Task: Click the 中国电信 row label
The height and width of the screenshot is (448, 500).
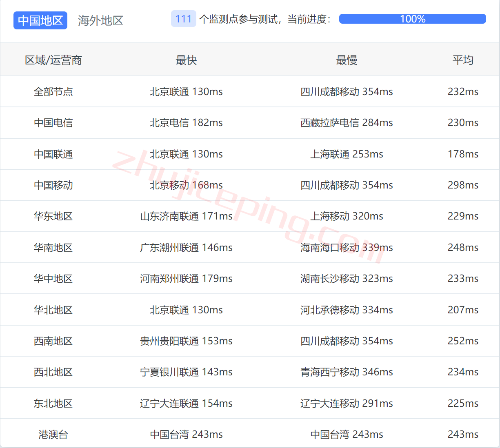Action: 53,123
